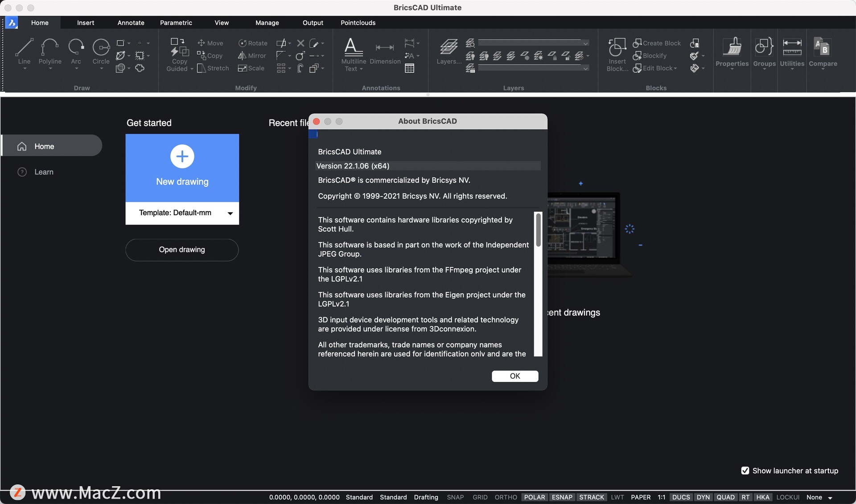Open the None dropdown in status bar

click(x=819, y=497)
